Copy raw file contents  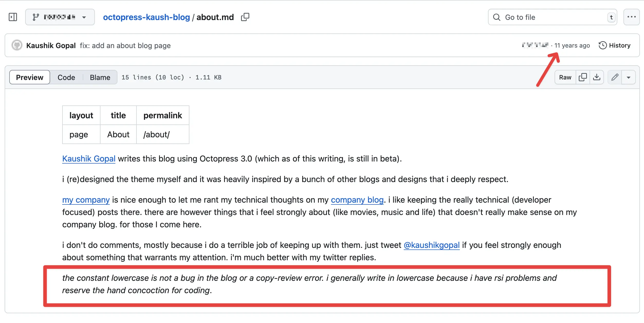pyautogui.click(x=583, y=77)
